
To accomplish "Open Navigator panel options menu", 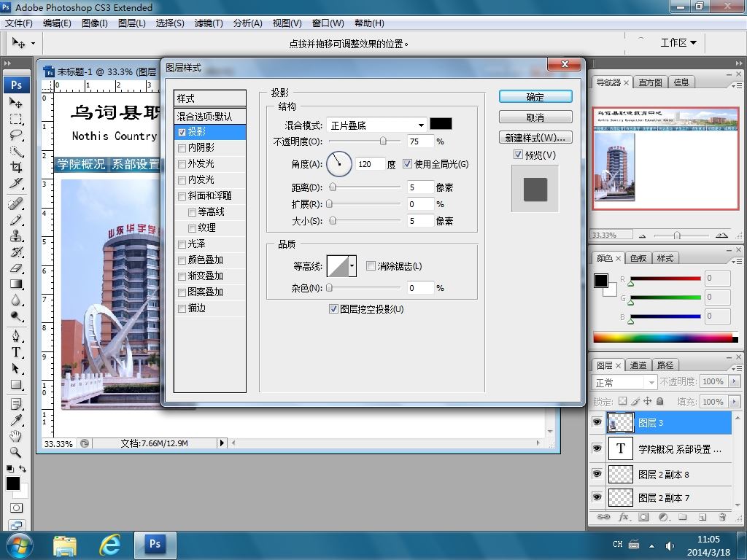I will [737, 85].
